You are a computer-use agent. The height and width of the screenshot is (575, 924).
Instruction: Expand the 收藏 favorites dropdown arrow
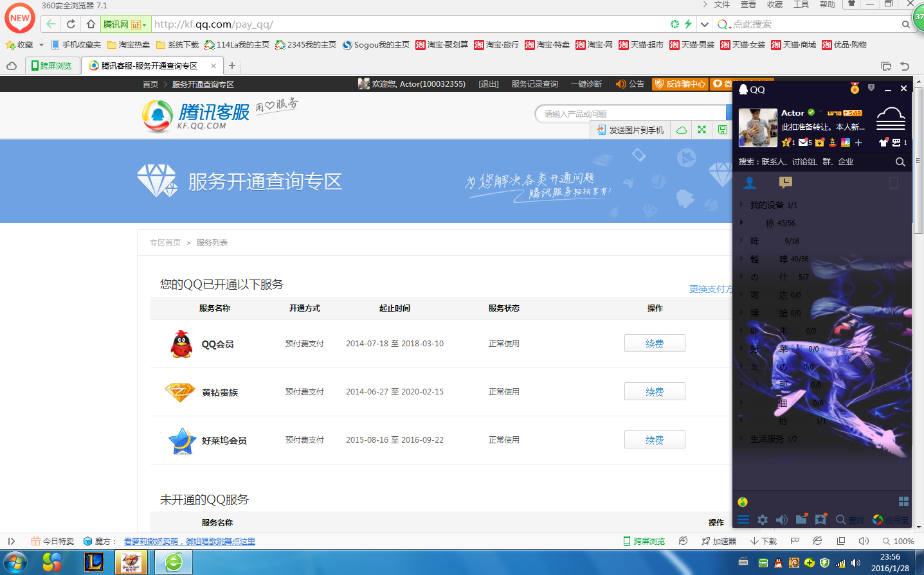[41, 45]
